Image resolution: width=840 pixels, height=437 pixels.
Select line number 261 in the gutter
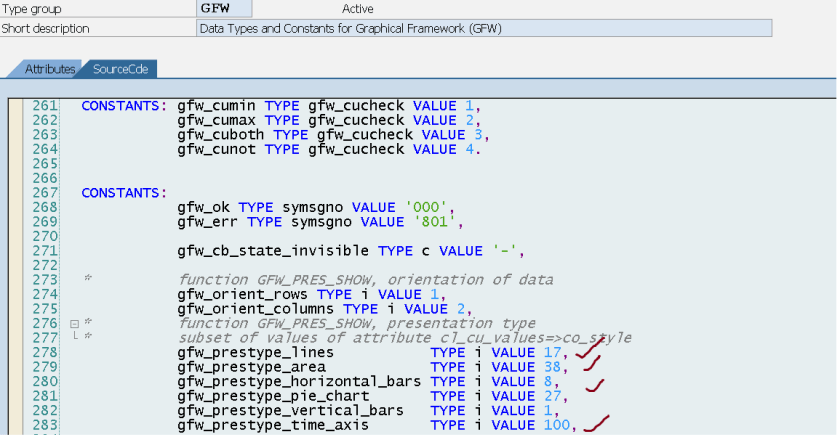click(x=44, y=106)
